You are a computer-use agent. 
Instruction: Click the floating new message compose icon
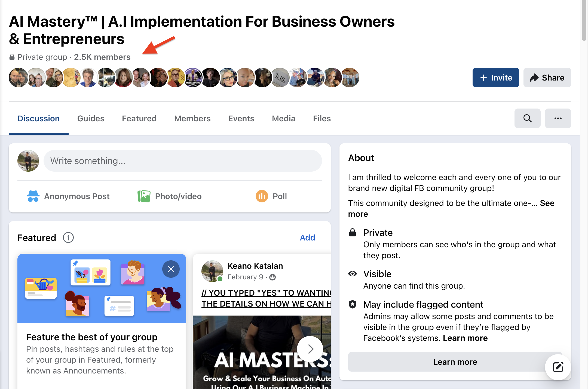click(x=558, y=367)
